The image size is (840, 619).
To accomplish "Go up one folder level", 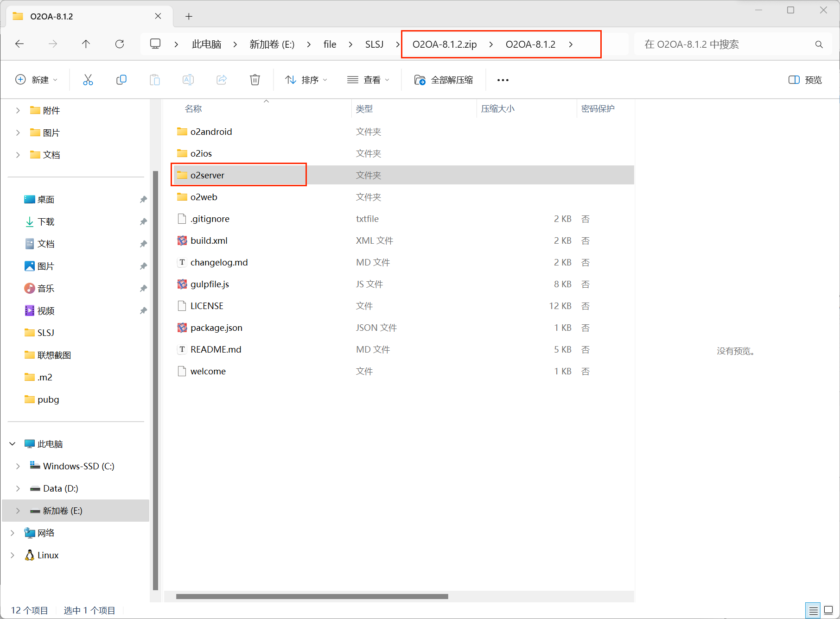I will click(x=86, y=44).
